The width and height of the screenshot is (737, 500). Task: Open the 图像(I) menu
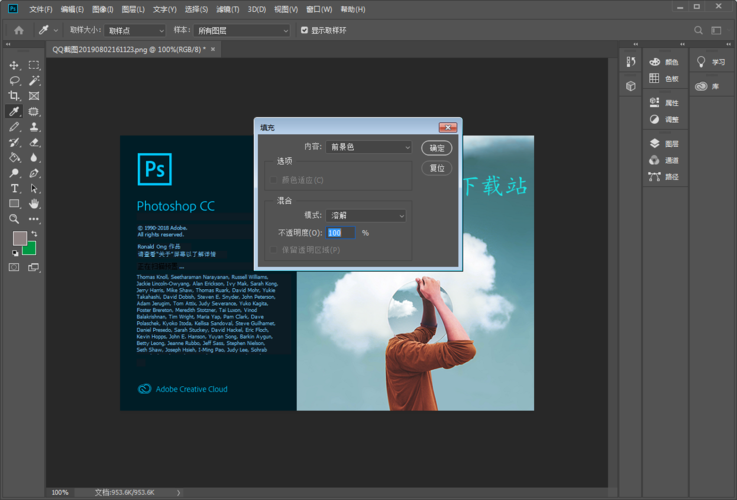(102, 9)
